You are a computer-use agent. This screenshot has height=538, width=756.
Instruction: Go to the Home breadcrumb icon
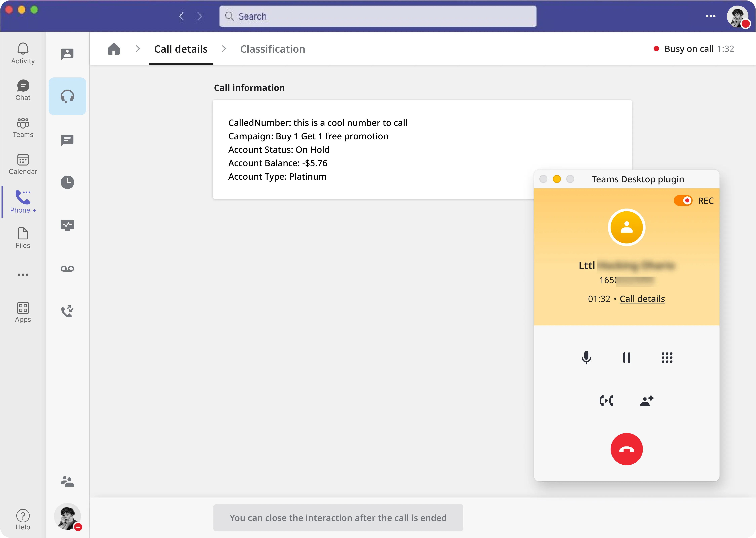[114, 49]
